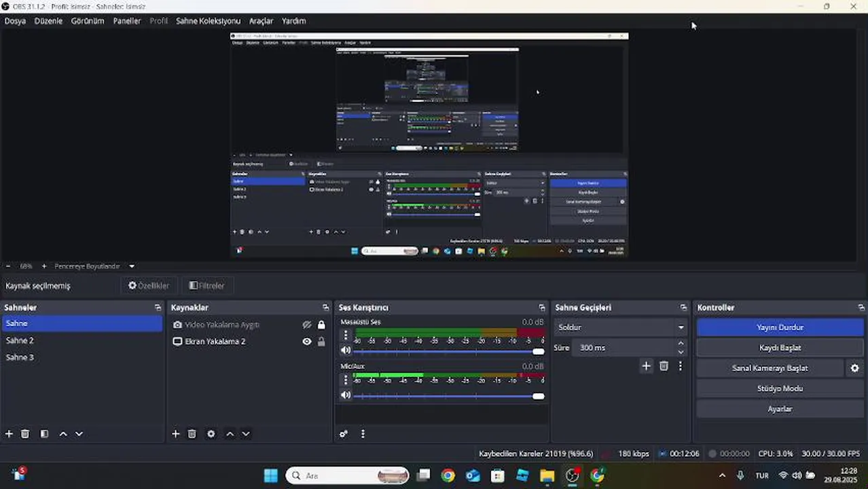Screen dimensions: 868x489
Task: Open Araçlar menu
Action: [x=261, y=21]
